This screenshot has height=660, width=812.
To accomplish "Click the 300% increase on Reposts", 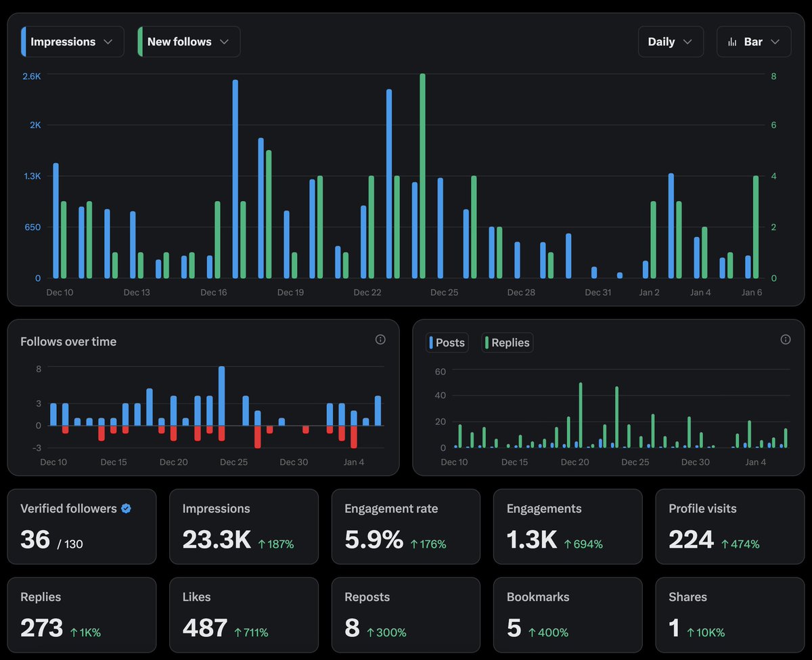I will coord(386,633).
